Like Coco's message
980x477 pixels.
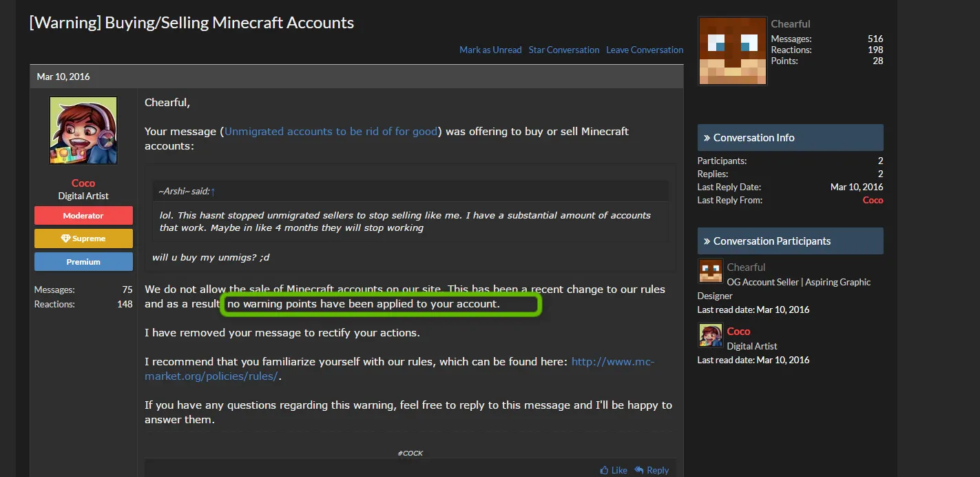614,470
